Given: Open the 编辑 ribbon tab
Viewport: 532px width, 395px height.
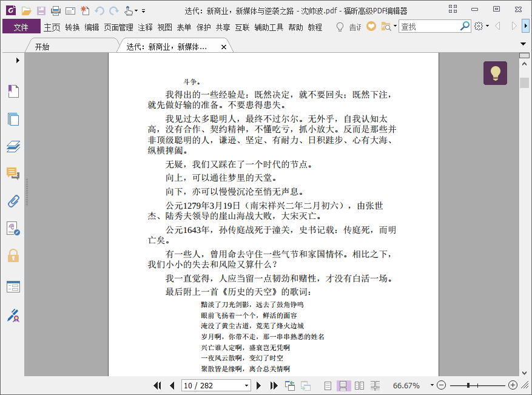Looking at the screenshot, I should [x=92, y=27].
